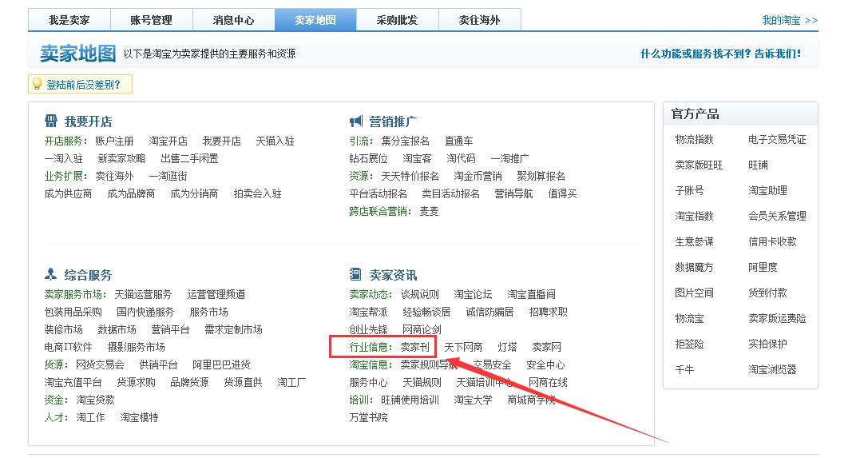Click the 灯塔 link

[507, 347]
